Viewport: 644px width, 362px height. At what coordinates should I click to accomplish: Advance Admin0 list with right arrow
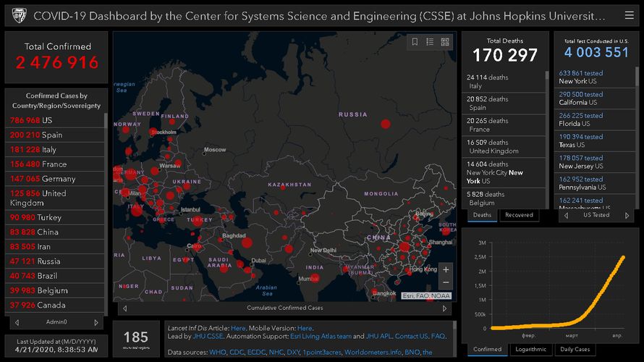[x=97, y=322]
